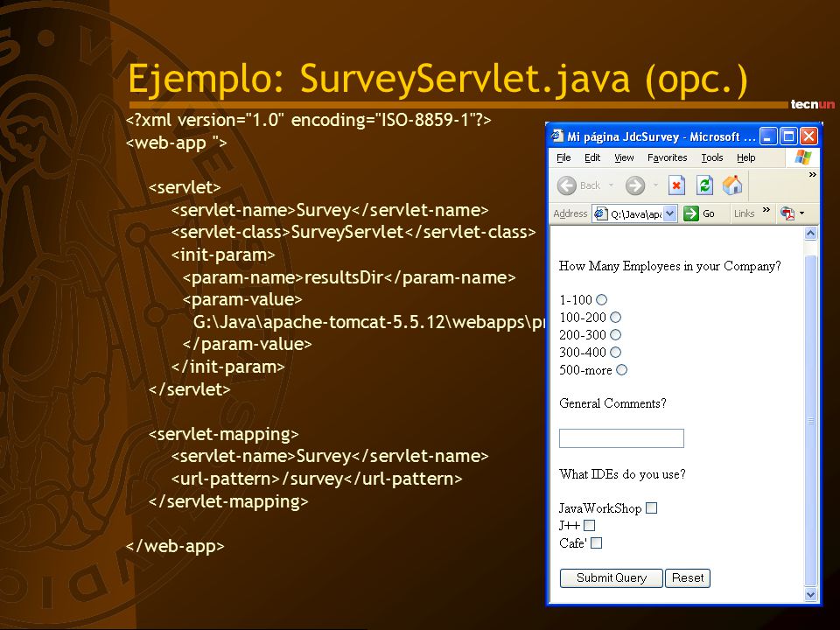Viewport: 840px width, 630px height.
Task: Click the address field showing Q:\Java\apa
Action: [x=635, y=213]
